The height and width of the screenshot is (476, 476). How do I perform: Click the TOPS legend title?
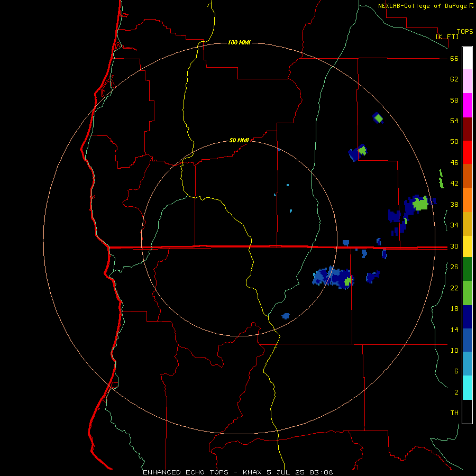pyautogui.click(x=465, y=31)
